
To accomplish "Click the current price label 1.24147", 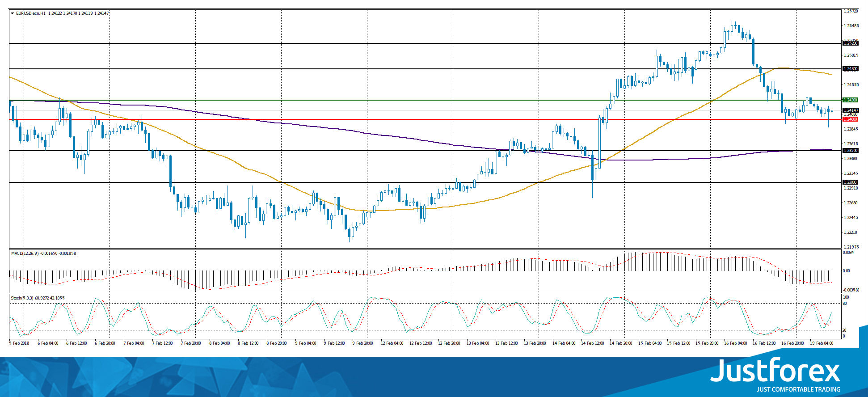I will pyautogui.click(x=851, y=110).
